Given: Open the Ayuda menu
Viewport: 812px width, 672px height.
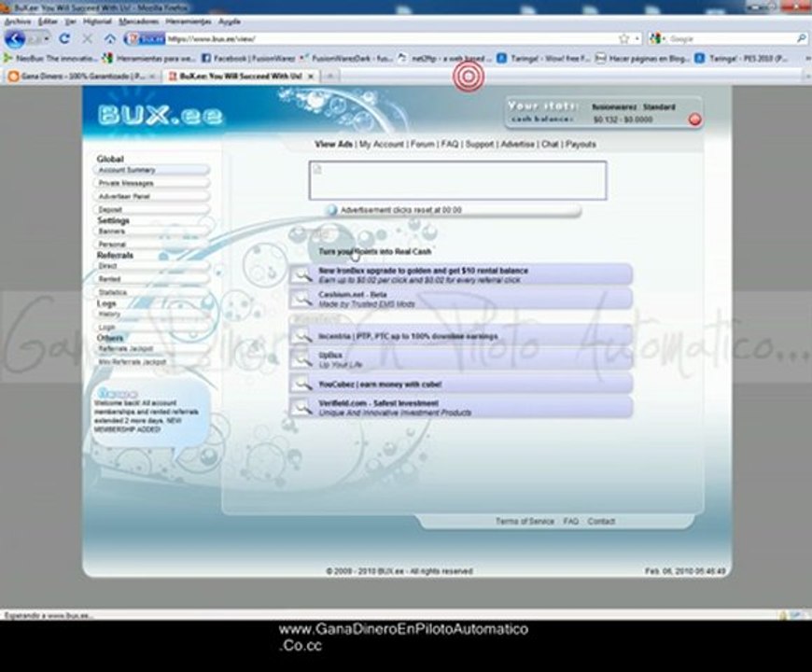Looking at the screenshot, I should [229, 21].
